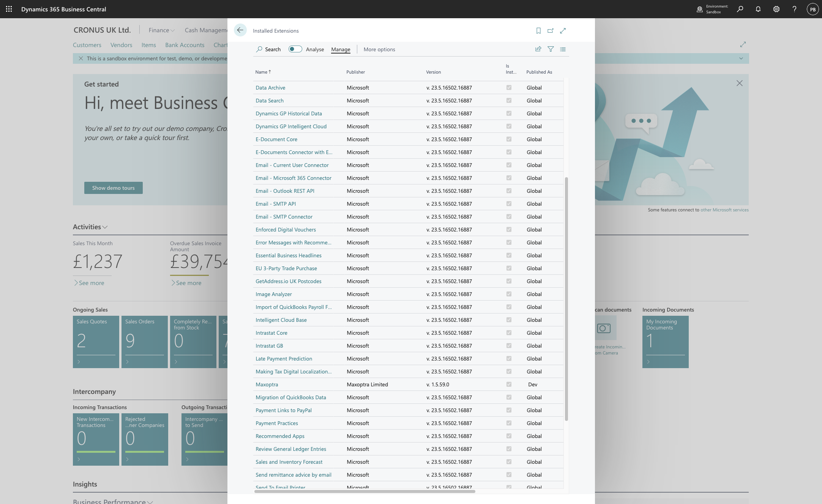Click Is Installed checkbox for Data Archive
Image resolution: width=822 pixels, height=504 pixels.
click(509, 88)
